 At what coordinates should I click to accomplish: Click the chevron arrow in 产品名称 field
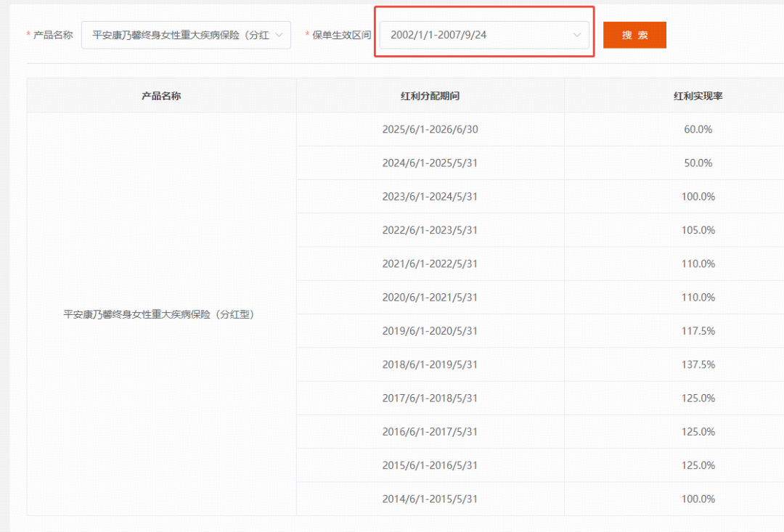click(x=279, y=35)
